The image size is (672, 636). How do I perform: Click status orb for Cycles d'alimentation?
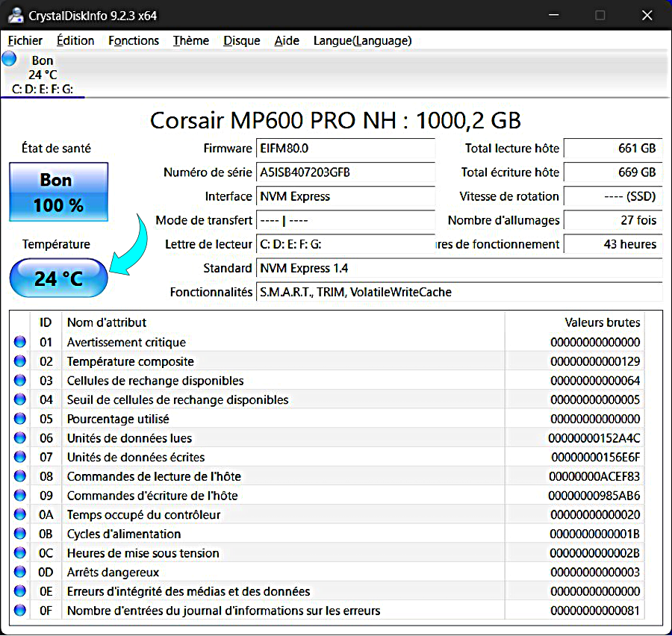click(19, 534)
